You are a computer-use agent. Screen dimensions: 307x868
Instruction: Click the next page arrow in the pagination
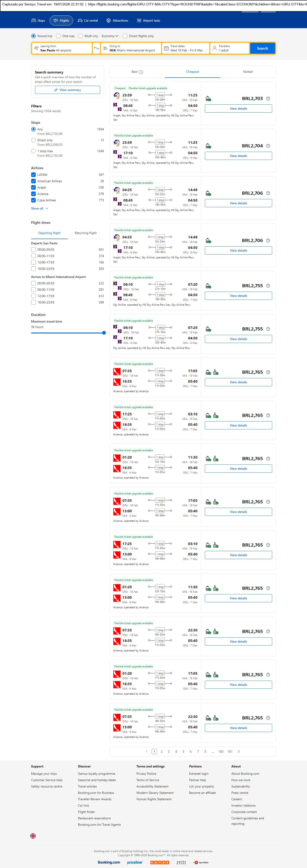pyautogui.click(x=239, y=751)
